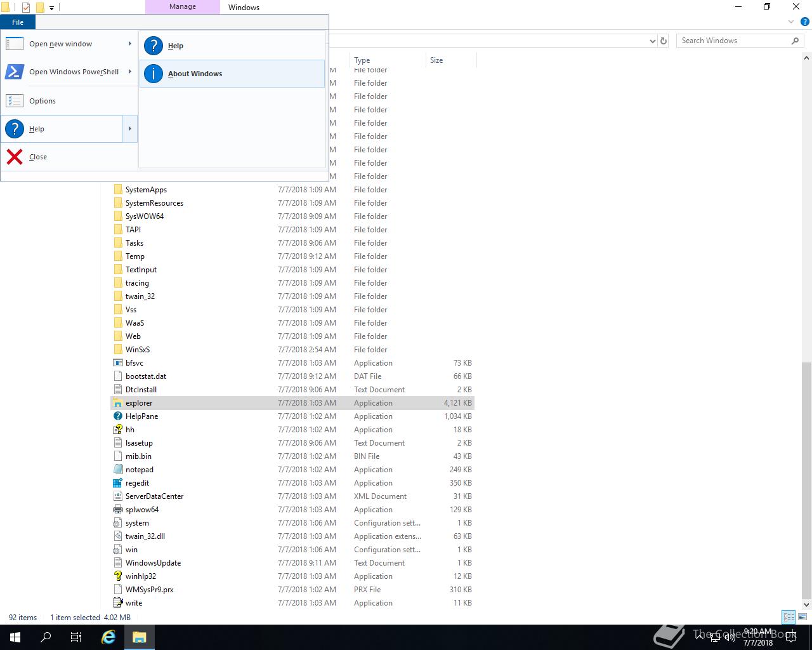Open Task View on the taskbar

coord(76,637)
